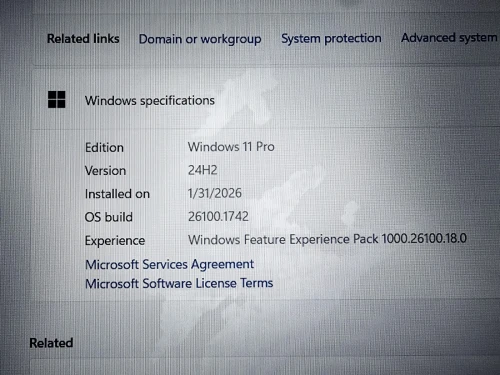Select the OS build value "26100.1742"
The width and height of the screenshot is (500, 375).
coord(218,216)
